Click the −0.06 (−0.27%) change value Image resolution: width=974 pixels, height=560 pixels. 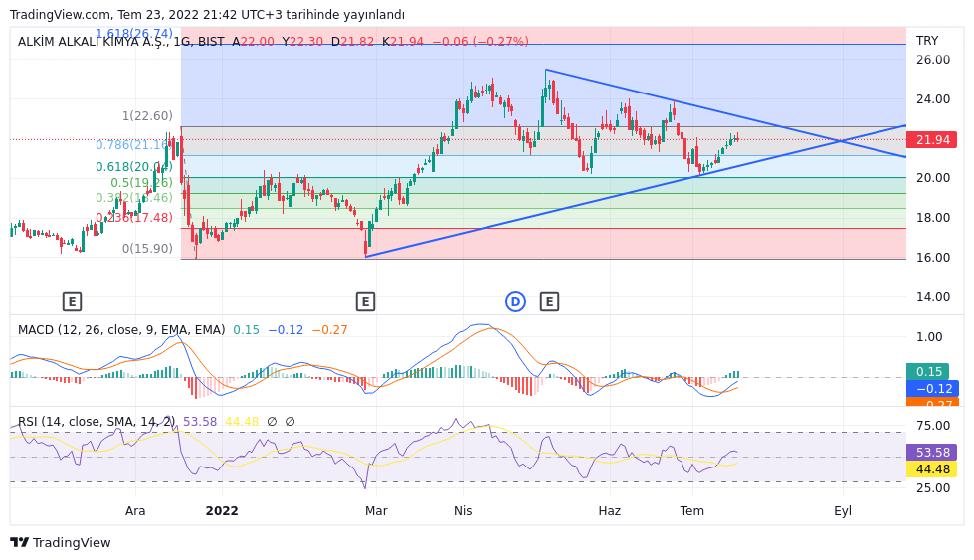(481, 42)
